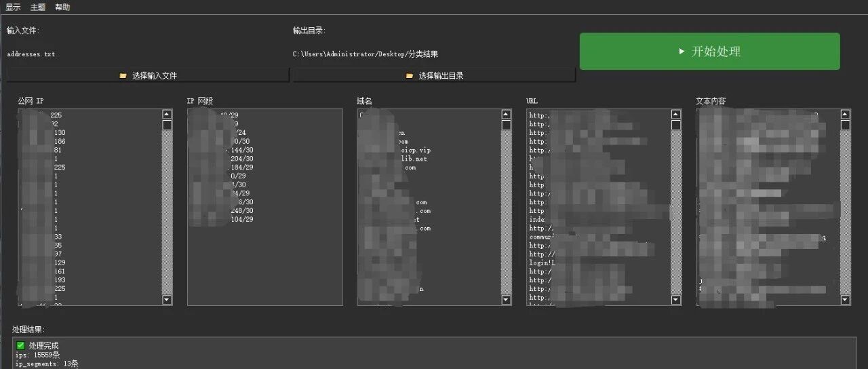868x369 pixels.
Task: Click the play icon in 开始处理
Action: point(682,52)
